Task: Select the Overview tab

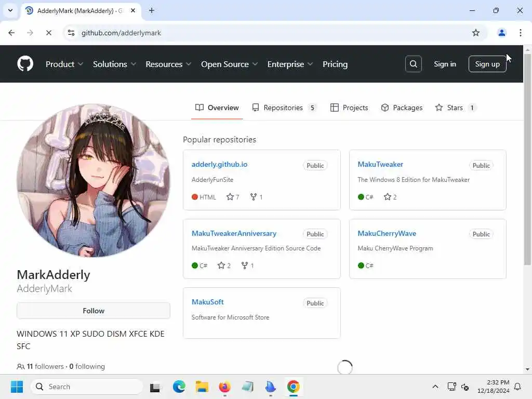Action: pos(217,108)
